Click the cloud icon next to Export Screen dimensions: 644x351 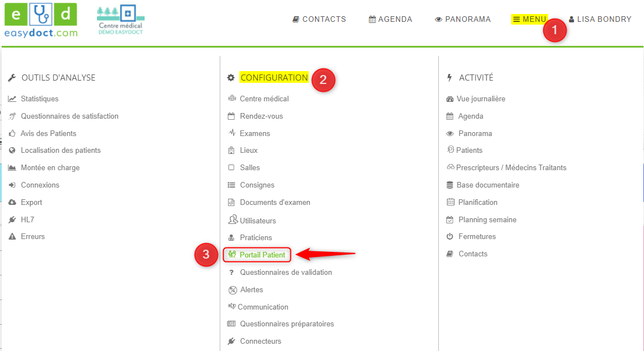tap(12, 203)
